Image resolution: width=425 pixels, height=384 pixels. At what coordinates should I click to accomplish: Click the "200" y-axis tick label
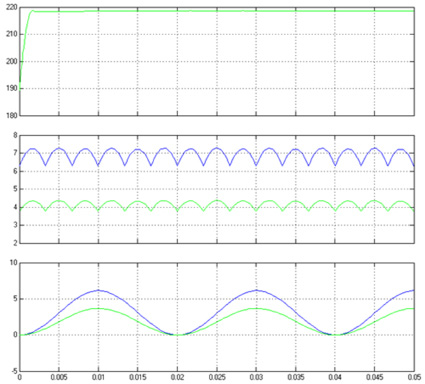click(11, 62)
